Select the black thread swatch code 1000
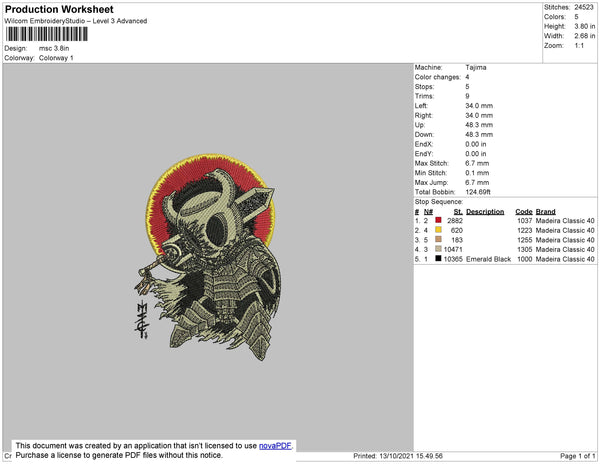Viewport: 600px width, 464px height. tap(439, 258)
